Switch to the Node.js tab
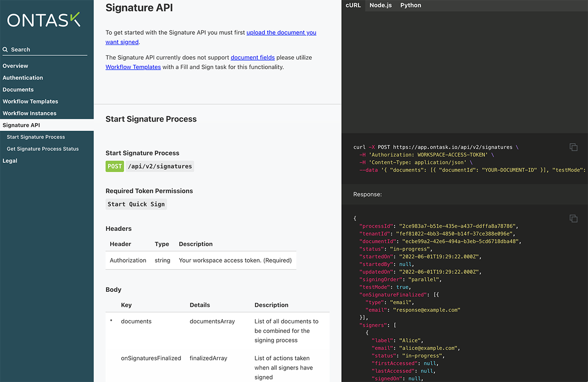Viewport: 588px width, 382px height. coord(380,5)
